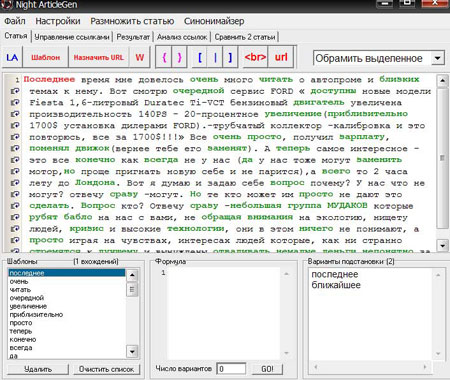Insert the vertical bar separator
450x380 pixels.
point(215,57)
